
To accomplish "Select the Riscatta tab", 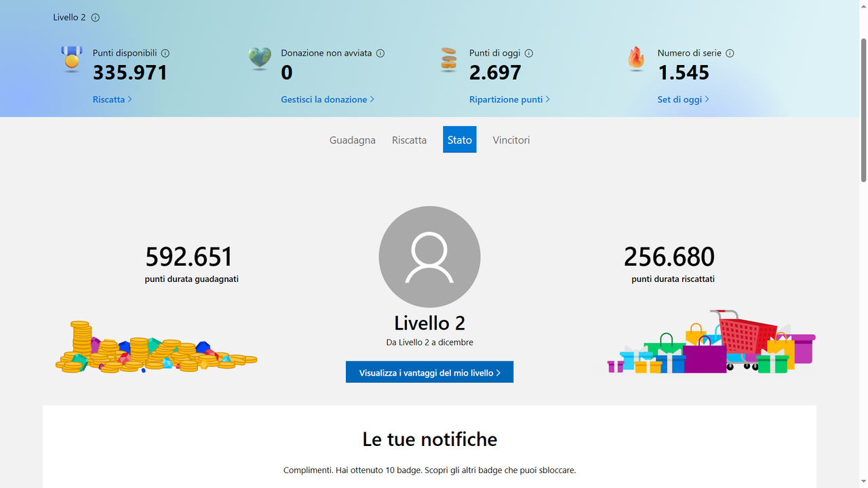I will coord(409,140).
